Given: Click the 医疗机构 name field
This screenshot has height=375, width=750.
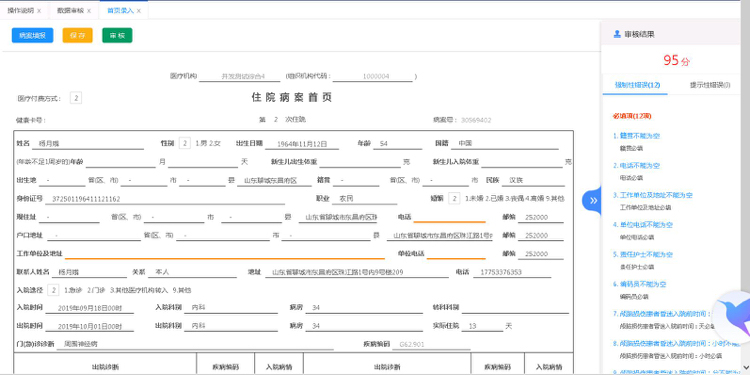Looking at the screenshot, I should click(240, 76).
